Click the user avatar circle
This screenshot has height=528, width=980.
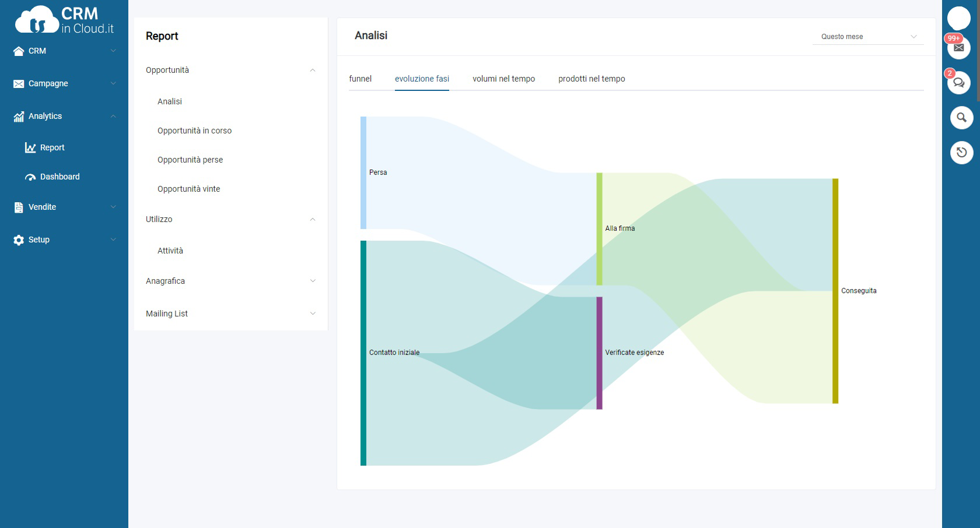[x=958, y=18]
